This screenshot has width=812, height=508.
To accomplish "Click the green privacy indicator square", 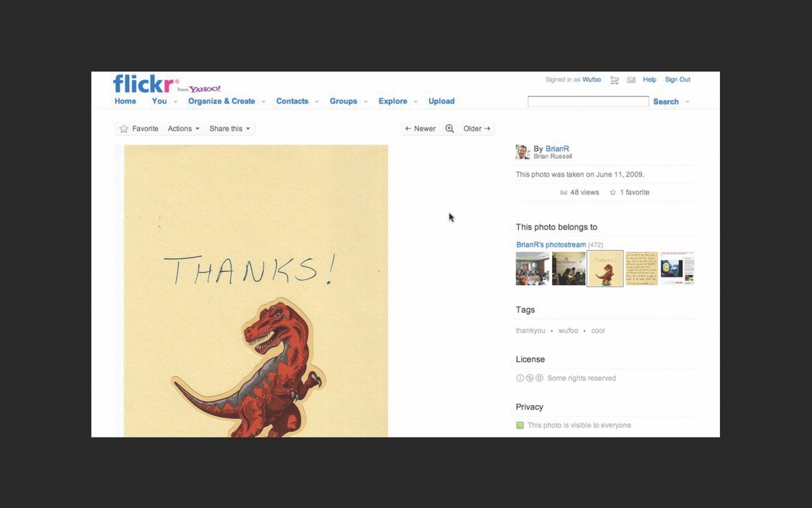I will pyautogui.click(x=520, y=425).
